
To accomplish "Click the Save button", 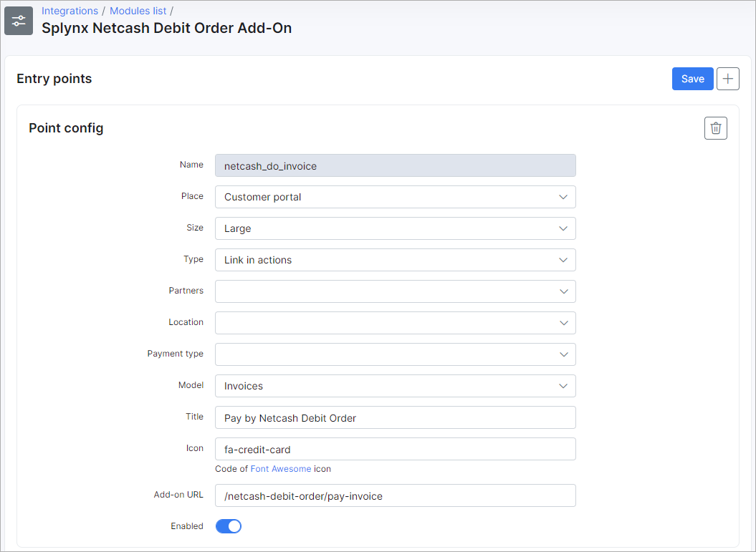I will pos(692,79).
